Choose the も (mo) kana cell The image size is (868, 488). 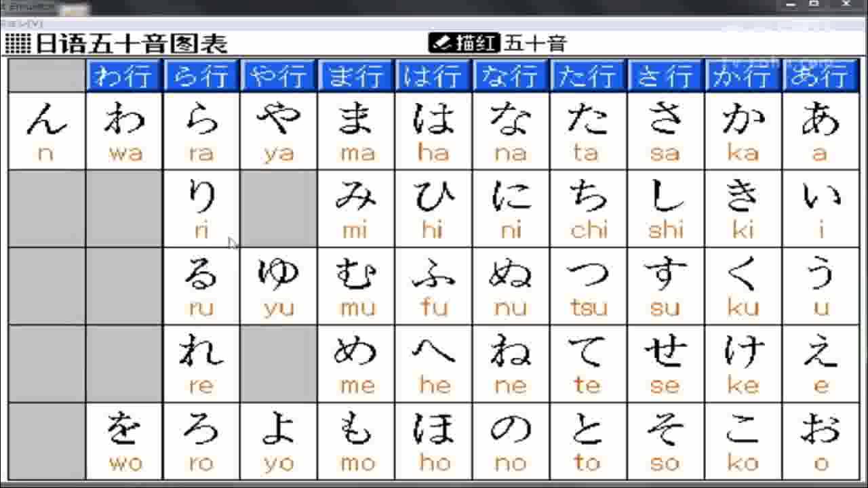[356, 441]
